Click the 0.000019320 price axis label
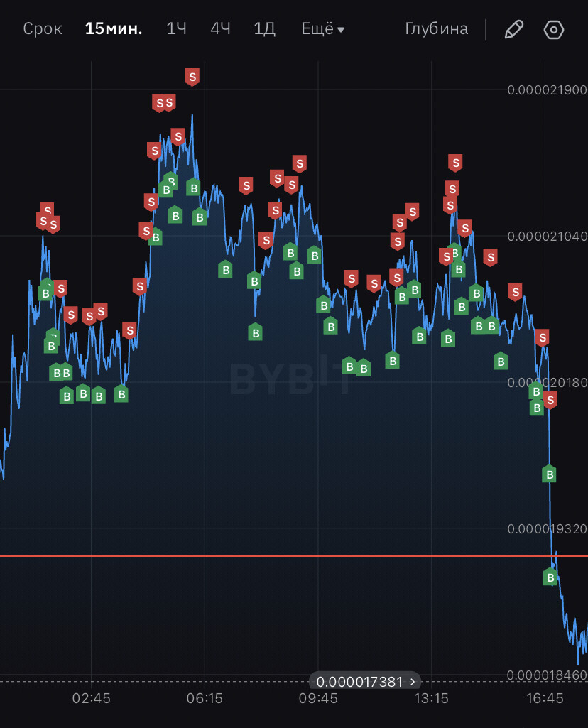 547,529
